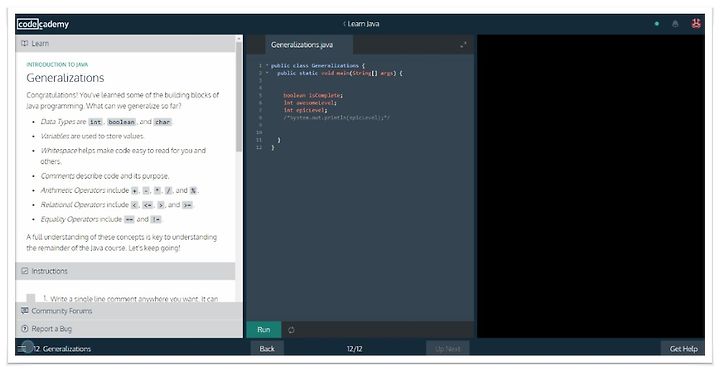Screen dimensions: 720x370
Task: Click the Instructions checklist icon
Action: click(x=25, y=271)
